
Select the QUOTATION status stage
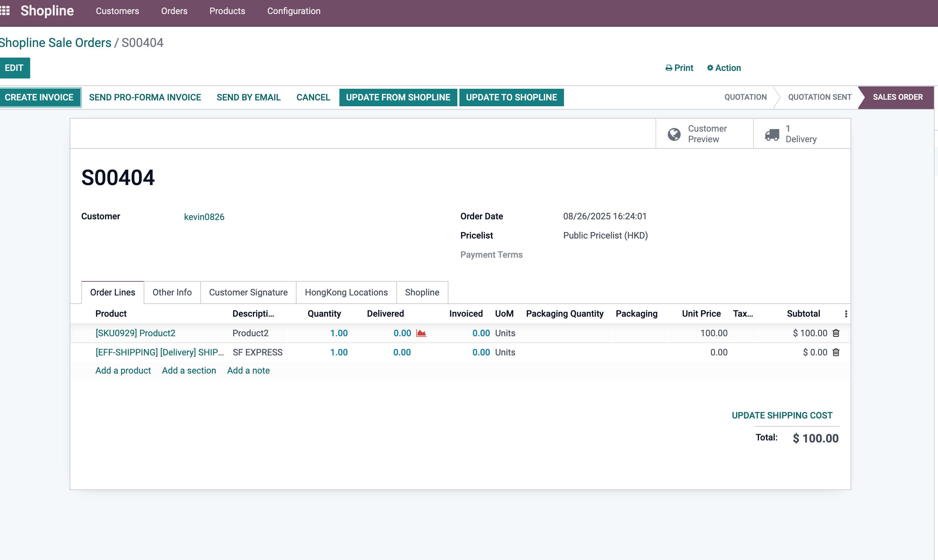point(745,97)
